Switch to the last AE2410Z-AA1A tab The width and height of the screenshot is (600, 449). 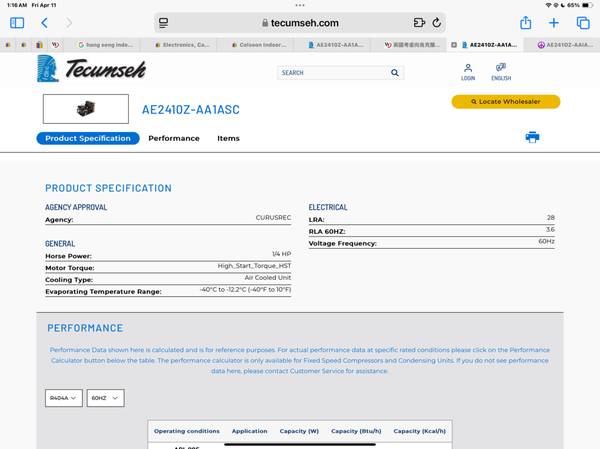(566, 45)
